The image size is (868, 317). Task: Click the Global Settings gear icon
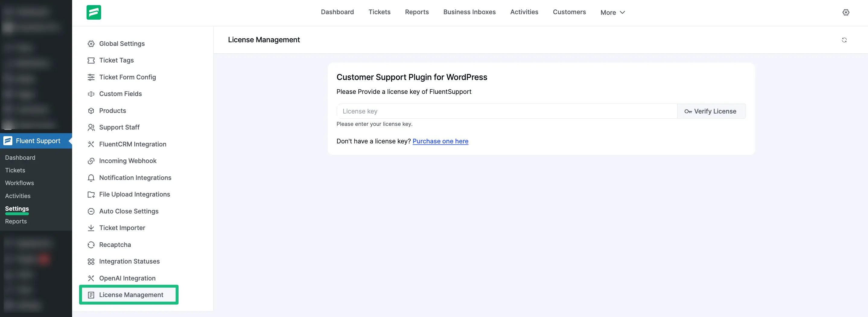(91, 44)
